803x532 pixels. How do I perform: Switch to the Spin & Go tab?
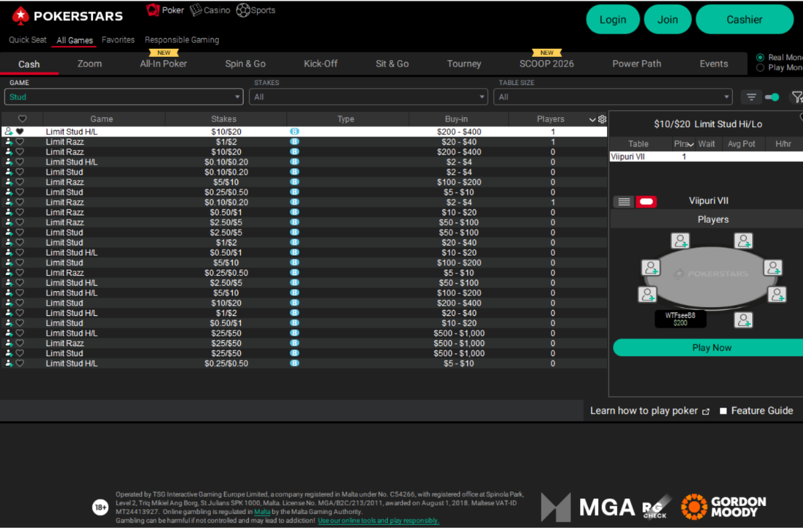click(x=246, y=64)
